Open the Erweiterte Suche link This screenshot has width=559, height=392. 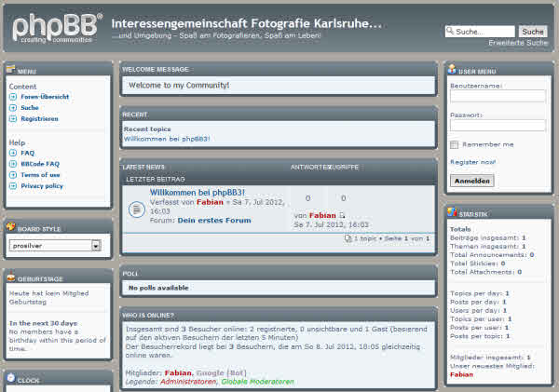[518, 43]
